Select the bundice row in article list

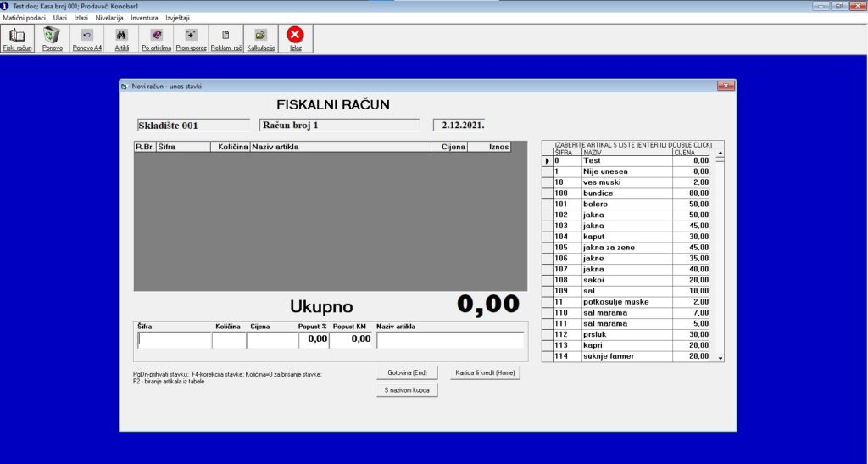pos(626,193)
